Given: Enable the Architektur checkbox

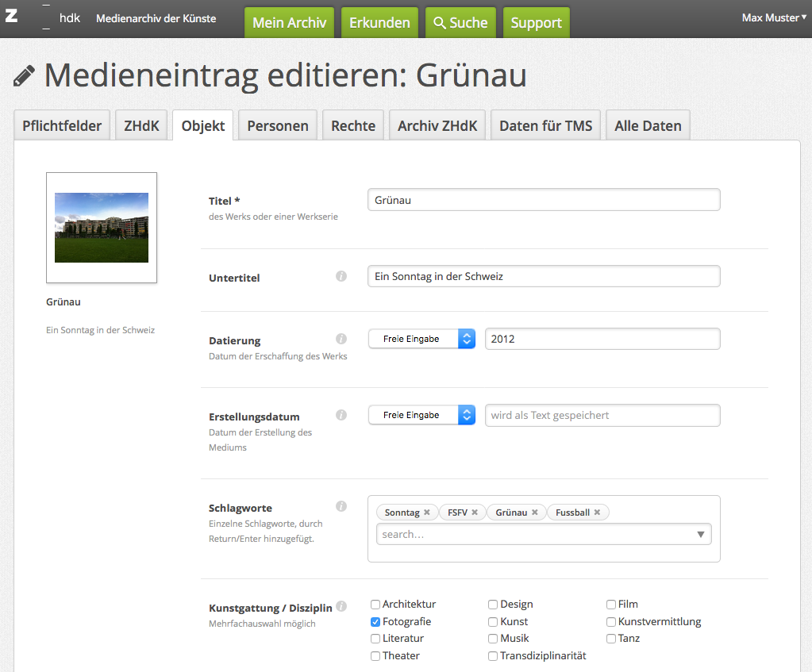Looking at the screenshot, I should click(376, 605).
